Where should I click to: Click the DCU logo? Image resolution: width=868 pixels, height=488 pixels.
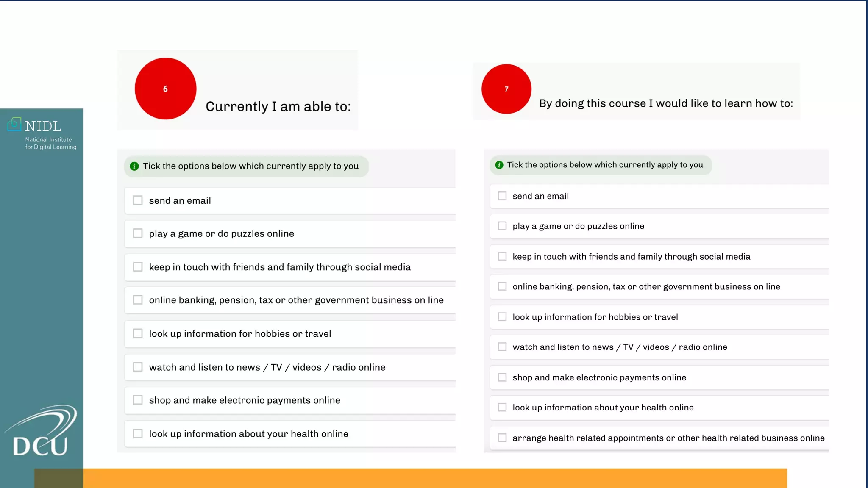41,431
